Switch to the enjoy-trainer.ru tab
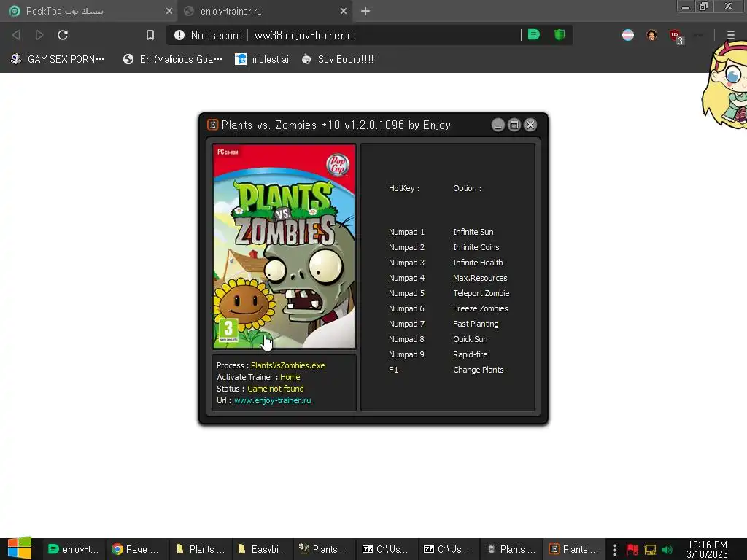The height and width of the screenshot is (560, 747). (265, 11)
